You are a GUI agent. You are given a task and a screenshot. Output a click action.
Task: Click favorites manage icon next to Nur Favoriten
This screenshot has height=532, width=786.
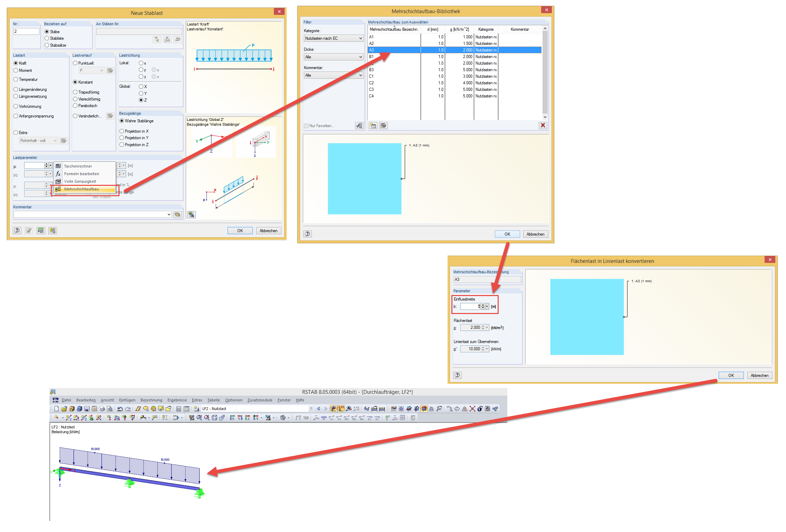pyautogui.click(x=359, y=126)
